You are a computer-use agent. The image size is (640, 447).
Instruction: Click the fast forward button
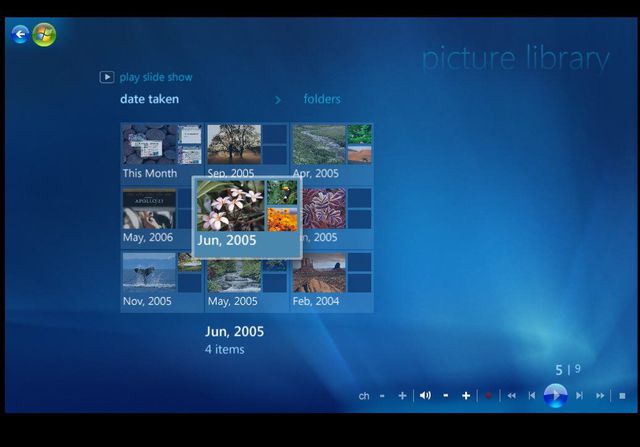(600, 396)
